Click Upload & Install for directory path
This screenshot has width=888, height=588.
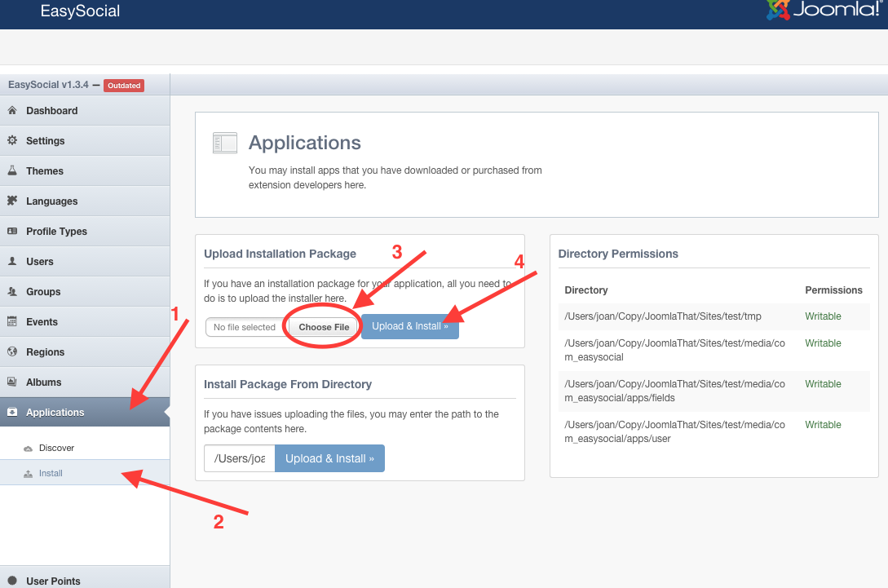(329, 458)
